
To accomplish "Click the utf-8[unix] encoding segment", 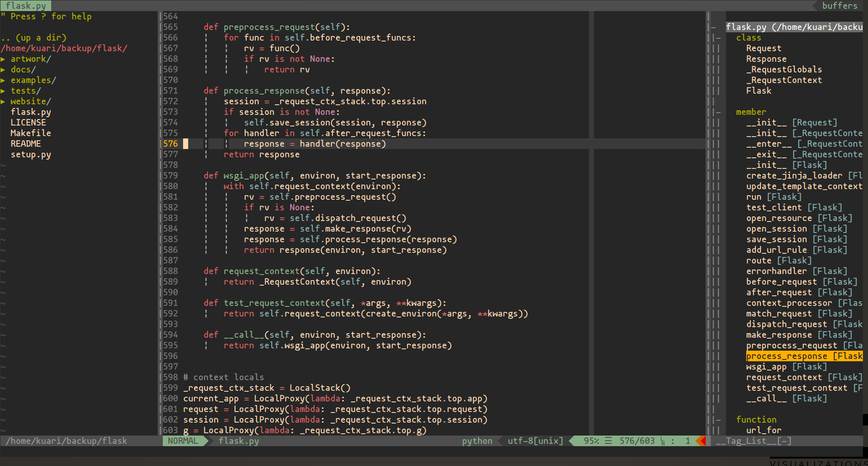I will tap(535, 441).
